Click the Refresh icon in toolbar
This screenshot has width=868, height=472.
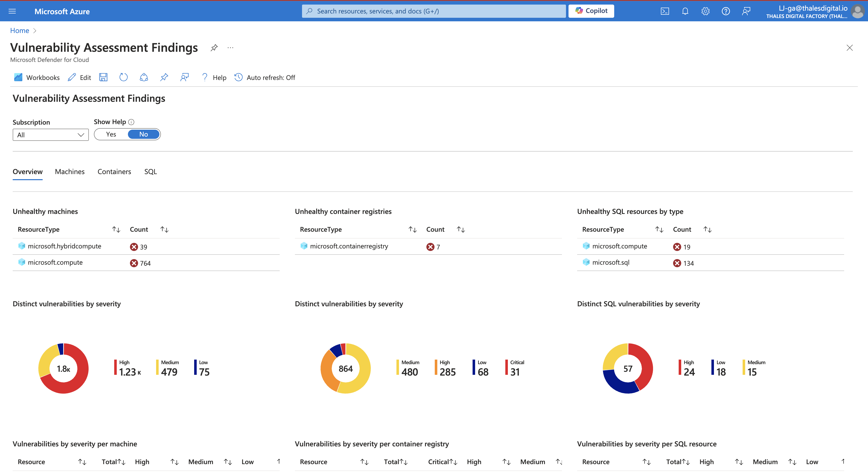pyautogui.click(x=123, y=77)
